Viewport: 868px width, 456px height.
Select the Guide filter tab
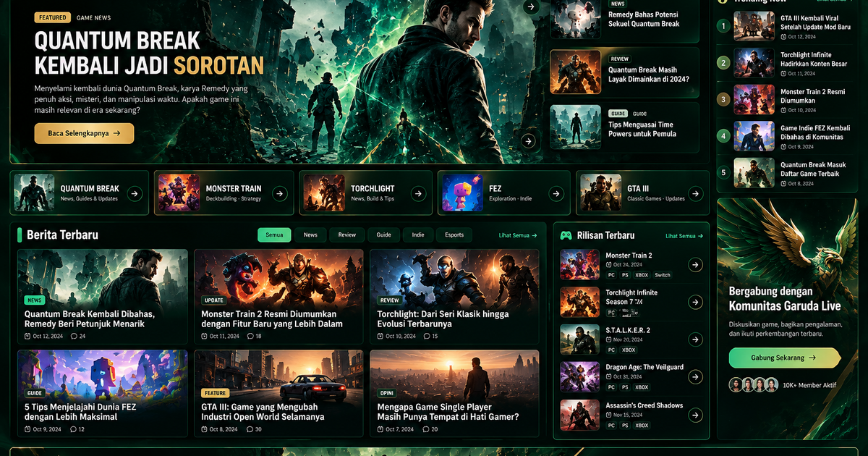click(383, 235)
